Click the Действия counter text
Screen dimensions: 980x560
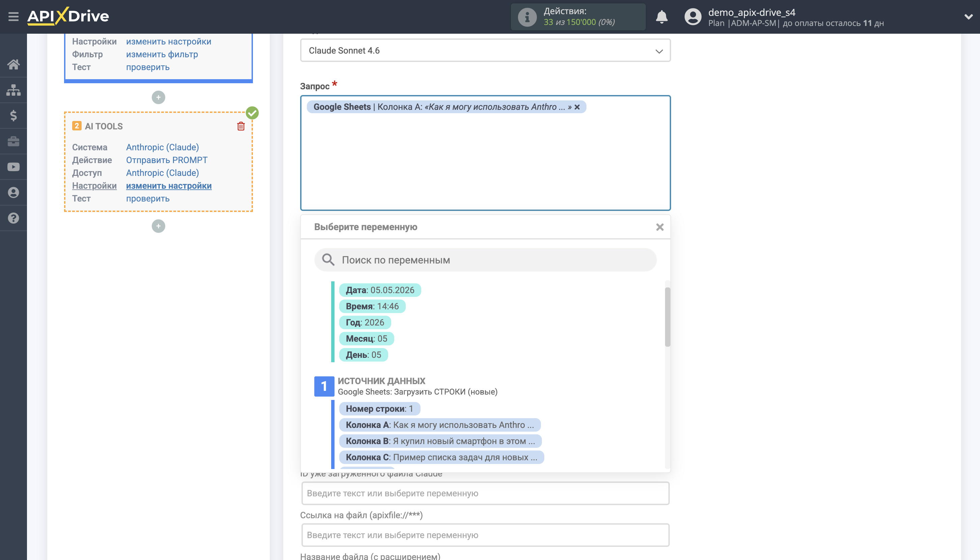(565, 11)
